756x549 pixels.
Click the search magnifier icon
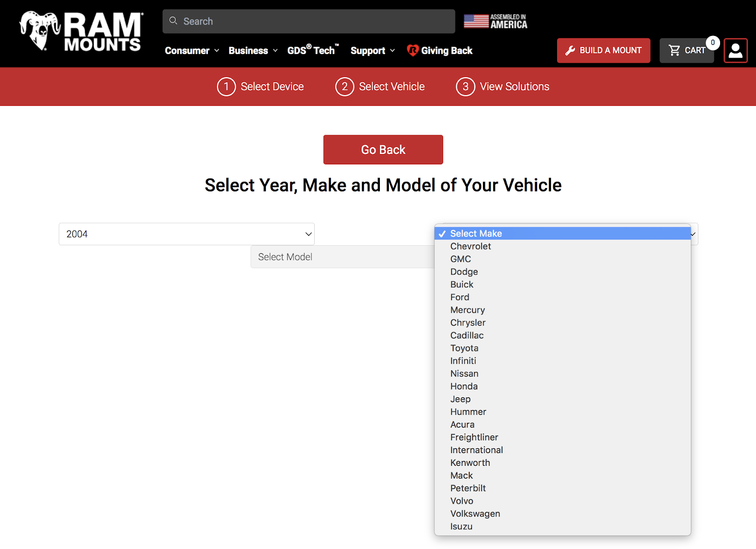pos(173,21)
